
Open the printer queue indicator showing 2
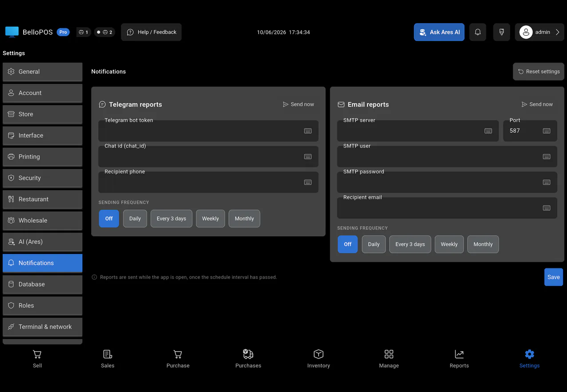click(105, 32)
